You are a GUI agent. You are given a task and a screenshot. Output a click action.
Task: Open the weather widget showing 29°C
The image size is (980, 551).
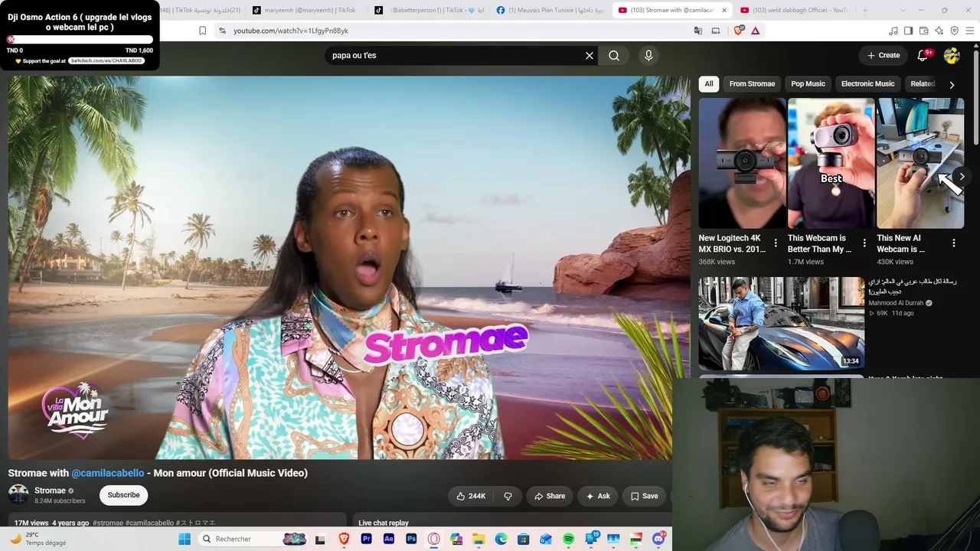pyautogui.click(x=38, y=539)
